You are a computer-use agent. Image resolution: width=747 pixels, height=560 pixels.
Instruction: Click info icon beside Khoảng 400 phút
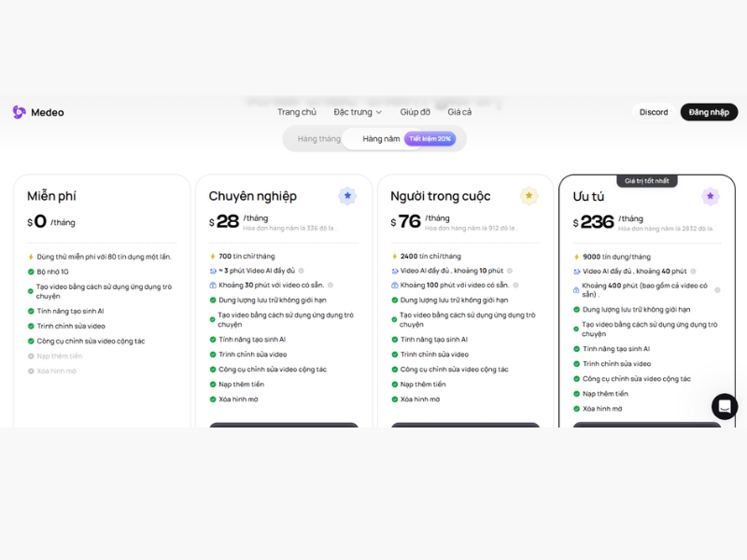[717, 290]
